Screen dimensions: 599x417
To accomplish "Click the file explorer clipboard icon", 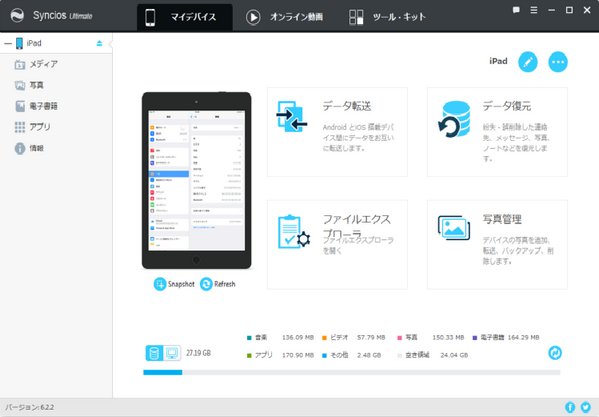I will point(294,232).
